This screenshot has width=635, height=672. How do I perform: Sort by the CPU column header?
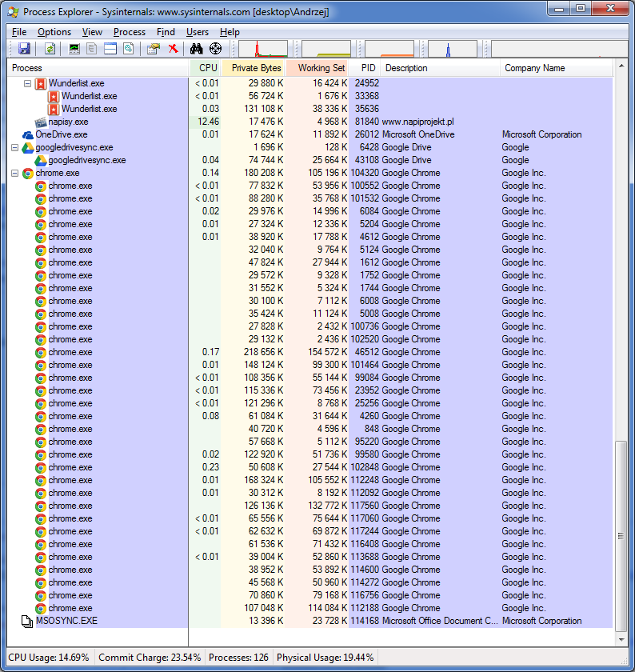pyautogui.click(x=206, y=68)
